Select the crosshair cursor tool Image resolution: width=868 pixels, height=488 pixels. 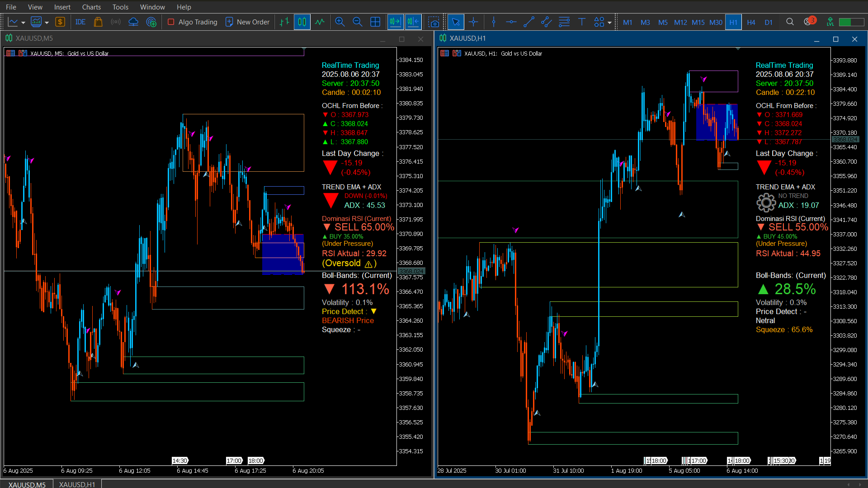(473, 22)
